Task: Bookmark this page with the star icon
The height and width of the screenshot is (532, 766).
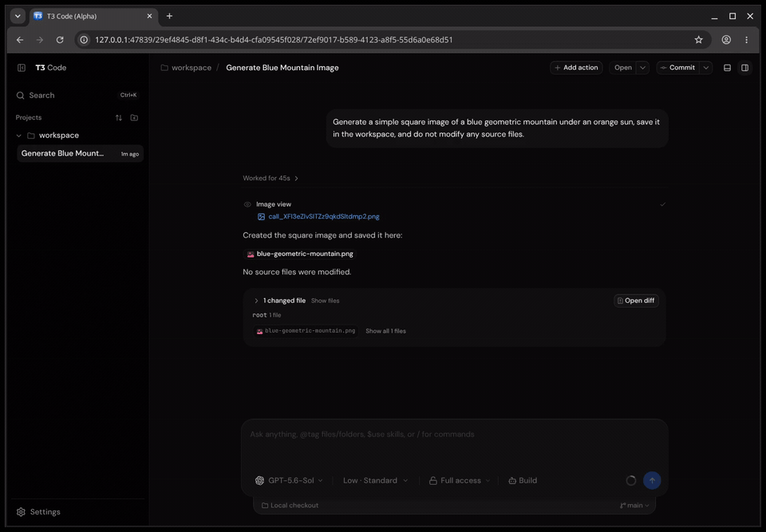Action: (699, 40)
